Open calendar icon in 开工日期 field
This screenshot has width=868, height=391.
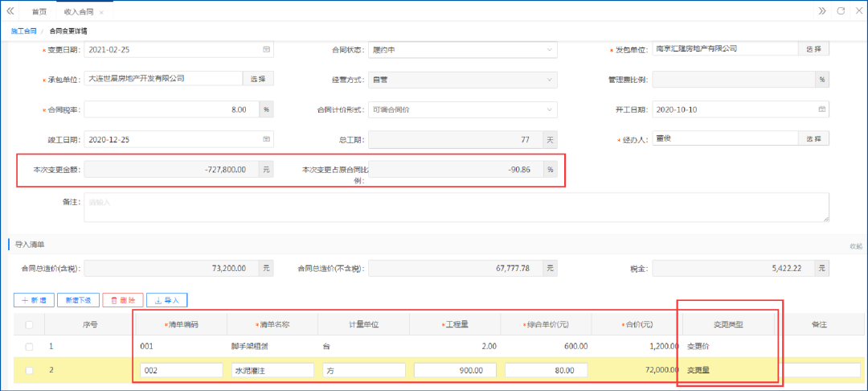pyautogui.click(x=821, y=109)
